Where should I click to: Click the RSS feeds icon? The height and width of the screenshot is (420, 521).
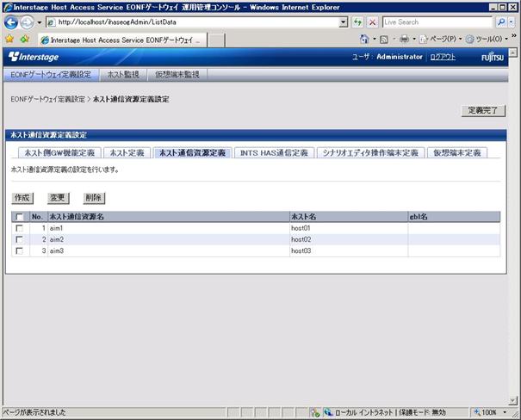click(x=384, y=40)
